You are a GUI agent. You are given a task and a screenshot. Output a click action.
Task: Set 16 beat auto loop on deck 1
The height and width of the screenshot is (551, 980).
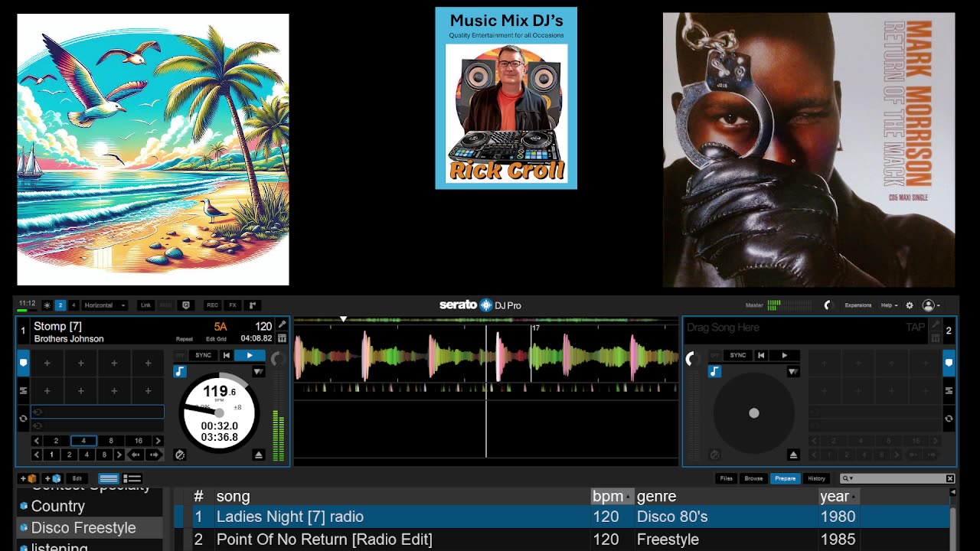coord(139,441)
